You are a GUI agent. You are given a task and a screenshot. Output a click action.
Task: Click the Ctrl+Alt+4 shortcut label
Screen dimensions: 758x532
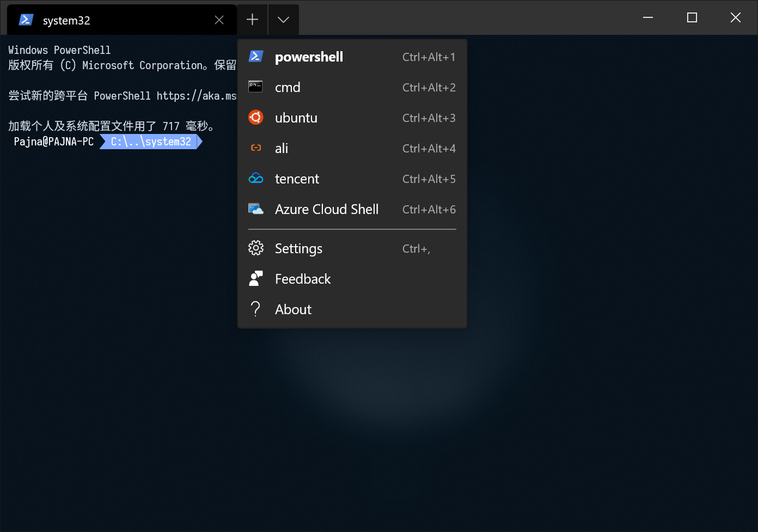429,148
